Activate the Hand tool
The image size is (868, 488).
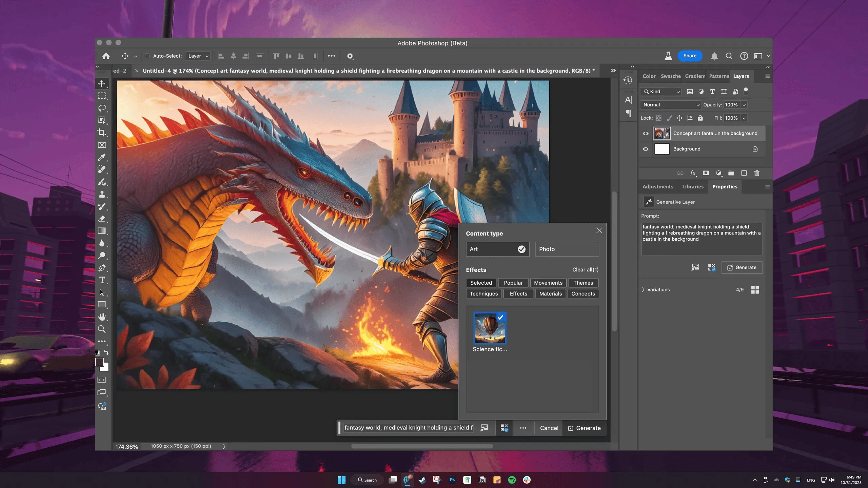point(102,317)
